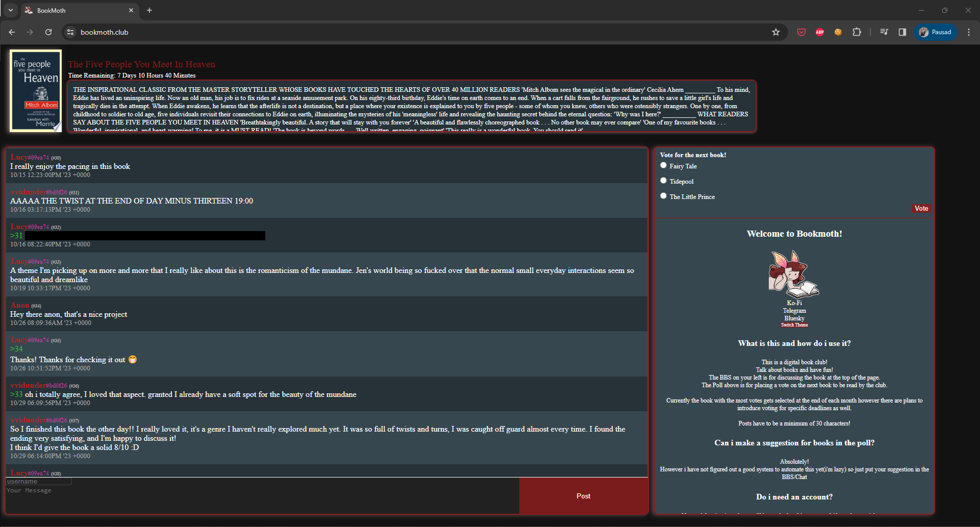Click the Time Remaining countdown text
Viewport: 980px width, 527px height.
(132, 76)
